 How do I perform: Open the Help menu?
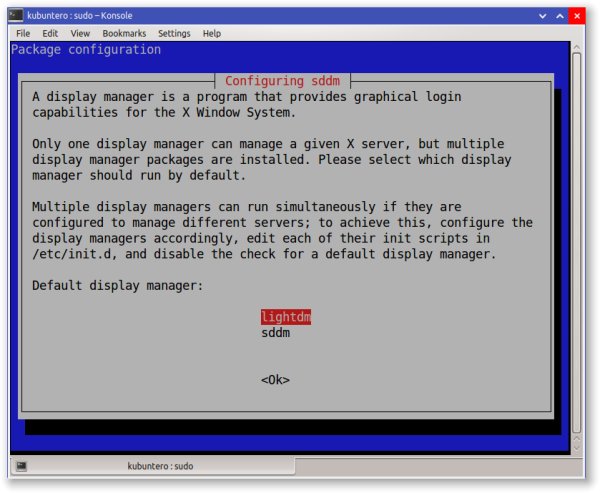click(x=212, y=34)
